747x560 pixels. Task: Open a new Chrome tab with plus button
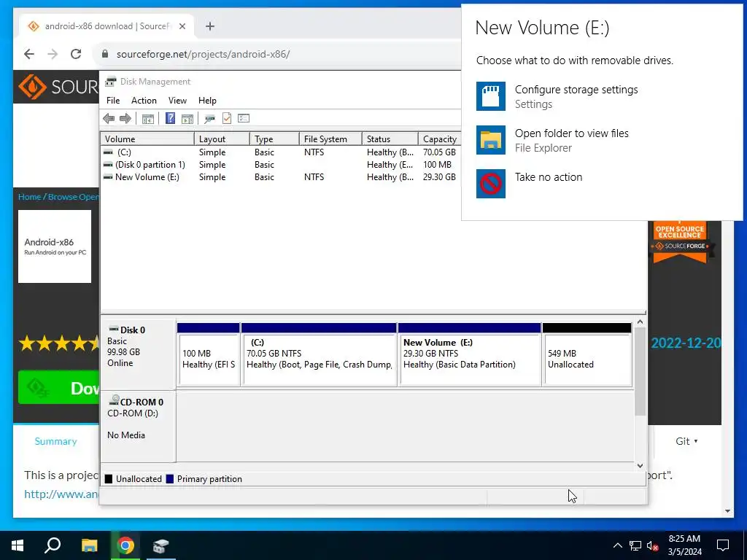click(210, 26)
